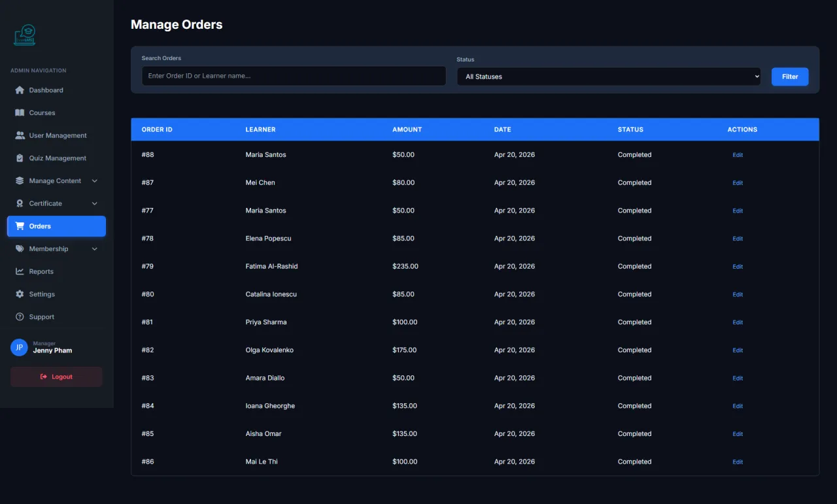
Task: Click the logout arrow icon
Action: [44, 377]
